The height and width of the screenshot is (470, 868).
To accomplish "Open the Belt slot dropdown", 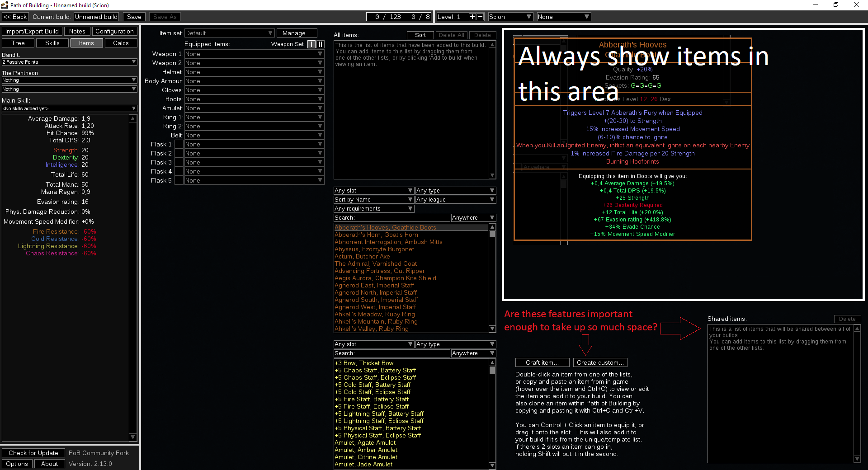I will pos(254,135).
